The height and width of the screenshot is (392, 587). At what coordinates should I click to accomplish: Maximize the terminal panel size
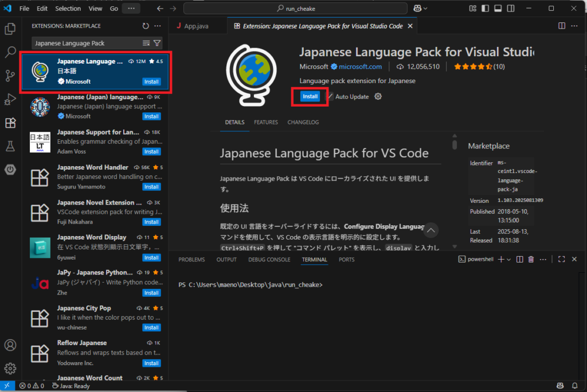tap(562, 259)
